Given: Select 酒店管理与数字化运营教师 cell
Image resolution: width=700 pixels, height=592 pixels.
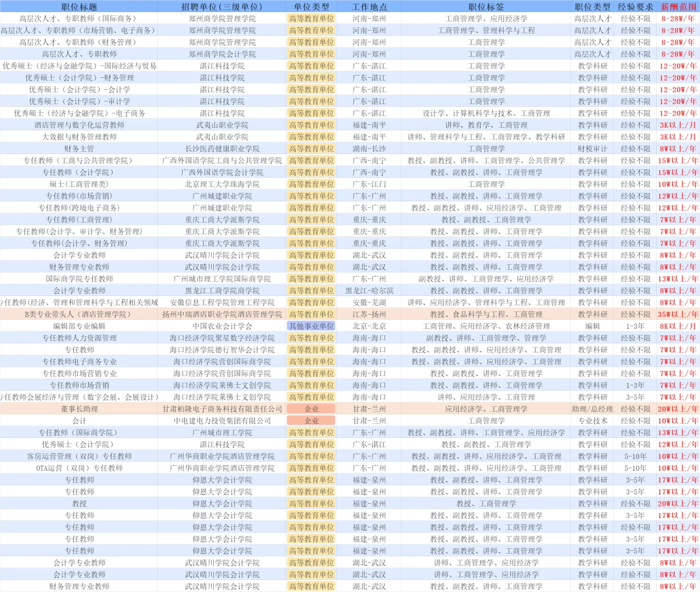Looking at the screenshot, I should tap(79, 125).
